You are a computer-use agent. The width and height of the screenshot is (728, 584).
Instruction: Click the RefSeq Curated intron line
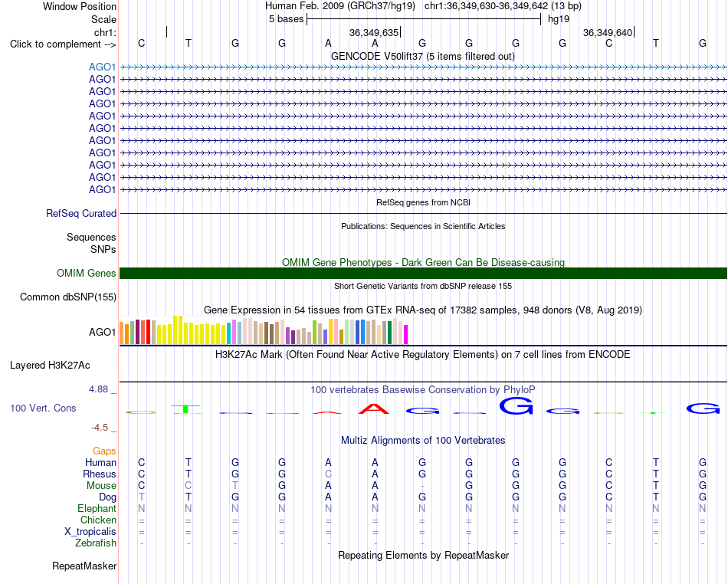click(x=423, y=214)
